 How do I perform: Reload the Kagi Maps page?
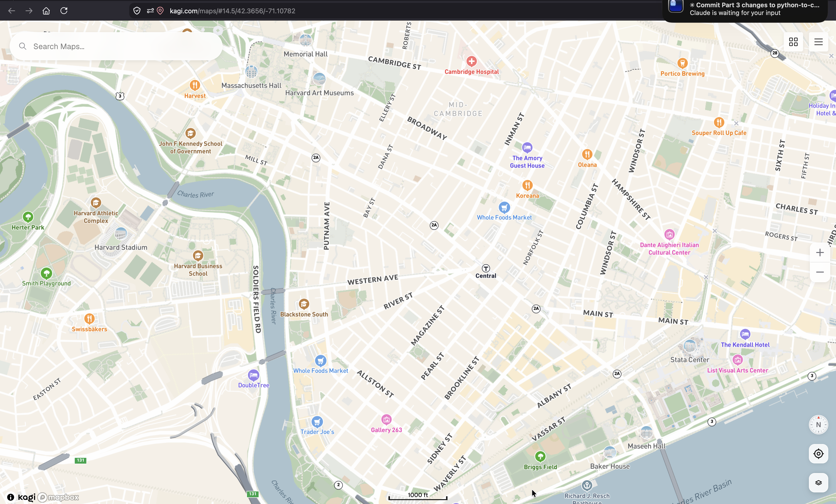(64, 11)
